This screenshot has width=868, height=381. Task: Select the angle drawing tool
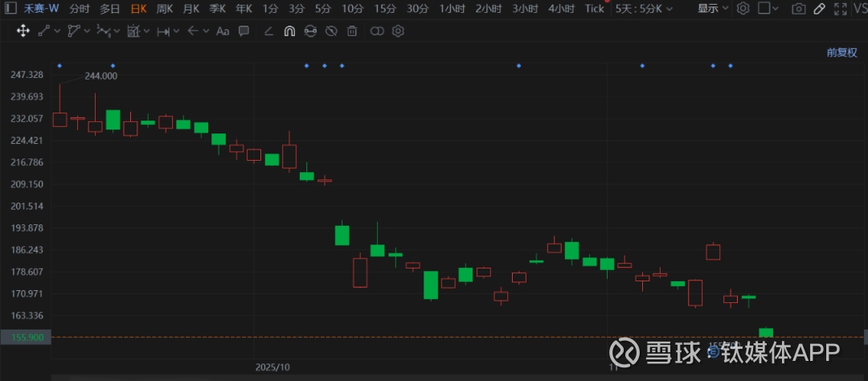pyautogui.click(x=268, y=31)
